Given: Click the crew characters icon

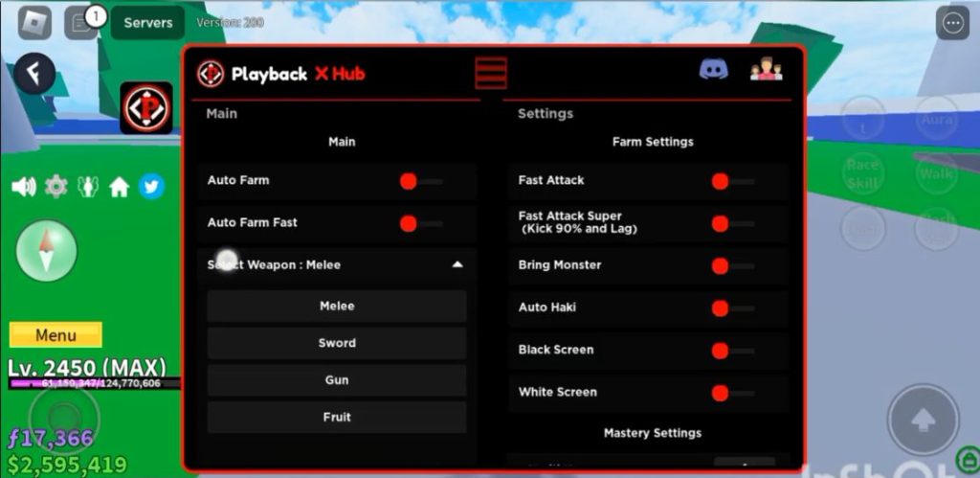Looking at the screenshot, I should [x=88, y=187].
